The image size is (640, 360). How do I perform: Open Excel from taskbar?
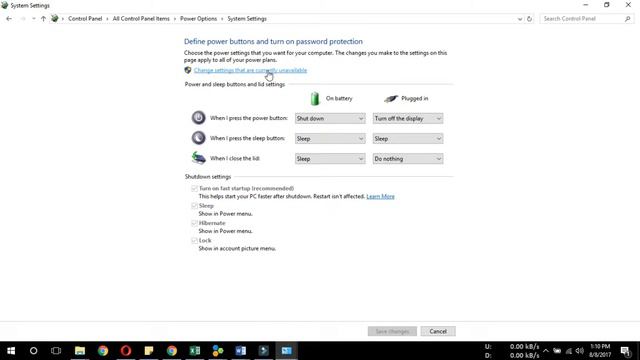195,351
